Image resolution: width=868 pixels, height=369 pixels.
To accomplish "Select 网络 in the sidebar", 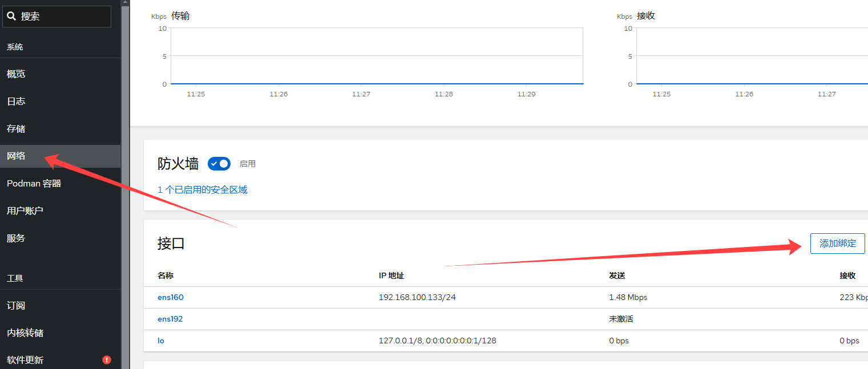I will tap(16, 156).
